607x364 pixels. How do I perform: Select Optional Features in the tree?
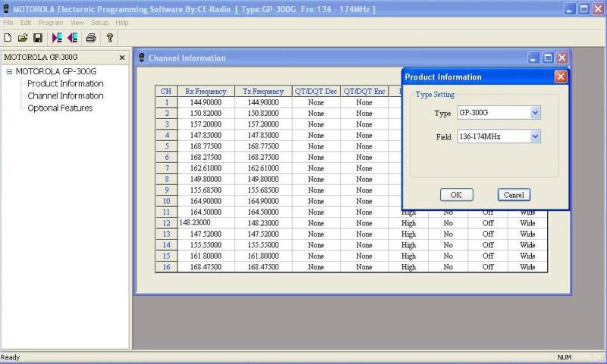tap(60, 108)
